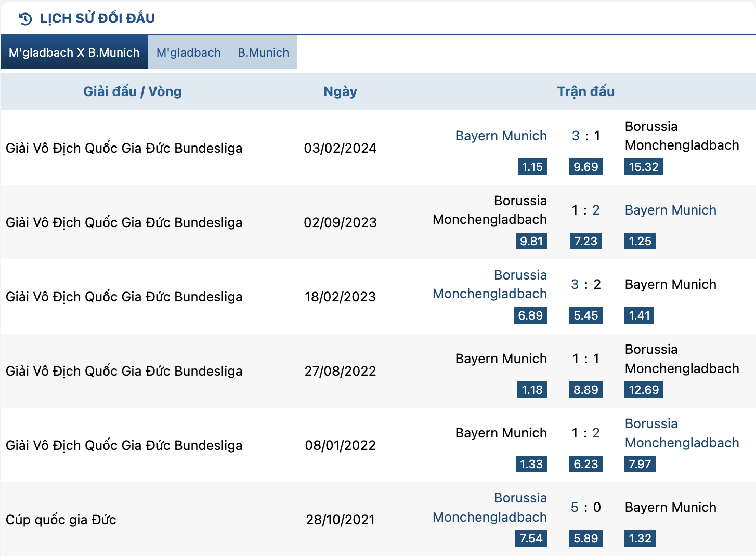
Task: Click 3 : 2 score of 18/02/2023 match
Action: click(x=586, y=284)
